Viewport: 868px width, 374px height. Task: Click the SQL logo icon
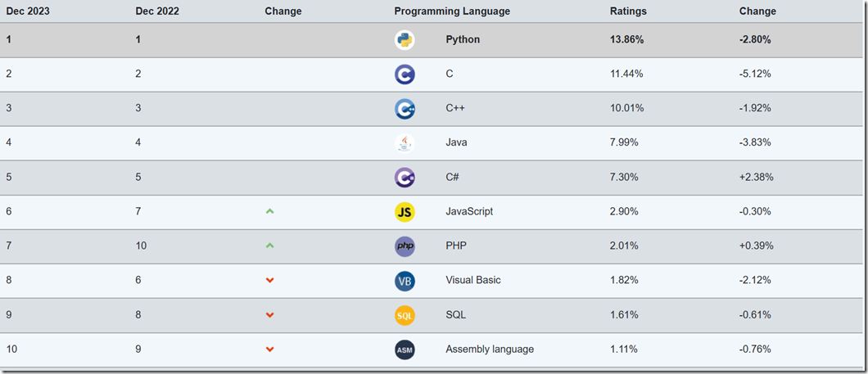[x=405, y=314]
